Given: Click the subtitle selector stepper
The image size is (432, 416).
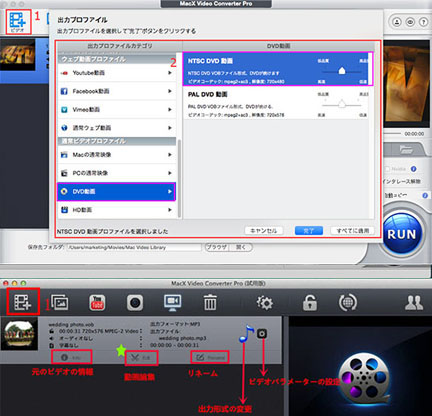Looking at the screenshot, I should pyautogui.click(x=141, y=345).
